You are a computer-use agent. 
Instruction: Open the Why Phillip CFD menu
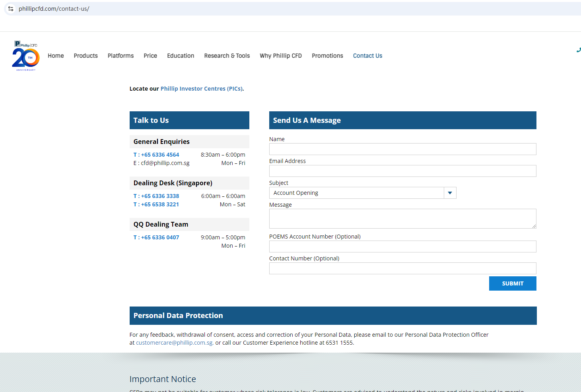point(281,56)
